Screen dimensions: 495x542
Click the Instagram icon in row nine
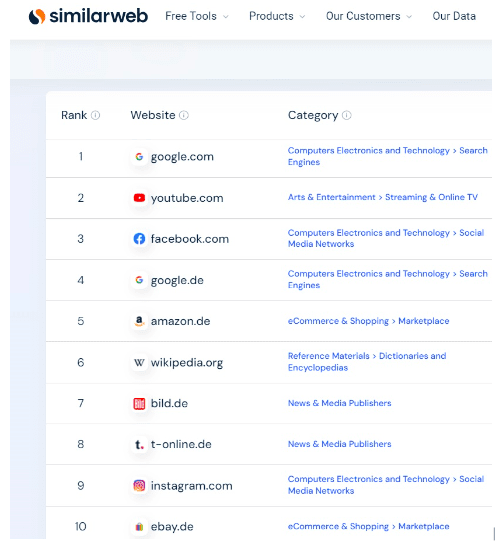[x=139, y=486]
